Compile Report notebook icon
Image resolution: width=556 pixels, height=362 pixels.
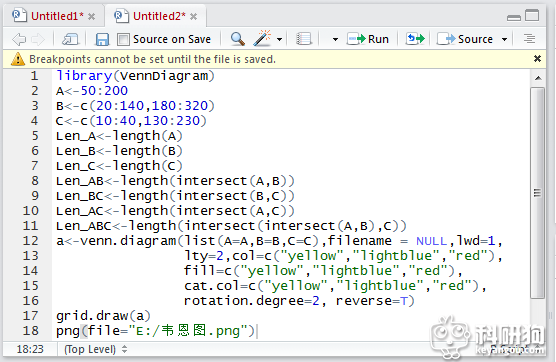(304, 39)
